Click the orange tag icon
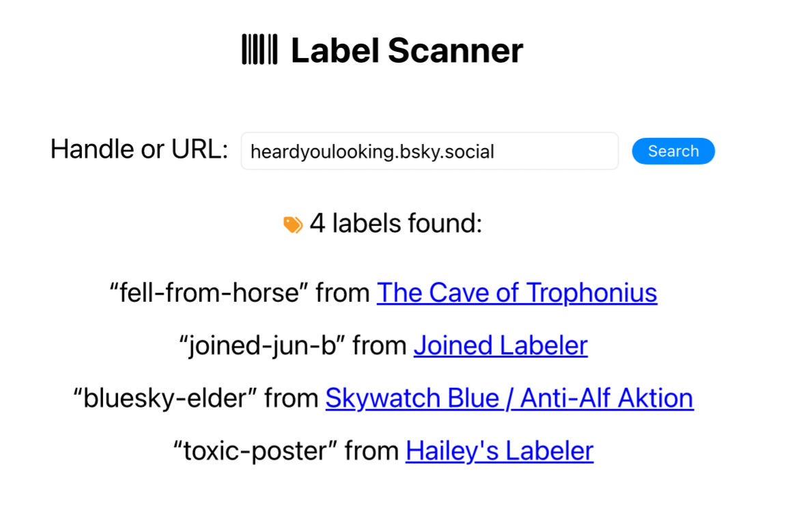The height and width of the screenshot is (532, 799). [293, 225]
